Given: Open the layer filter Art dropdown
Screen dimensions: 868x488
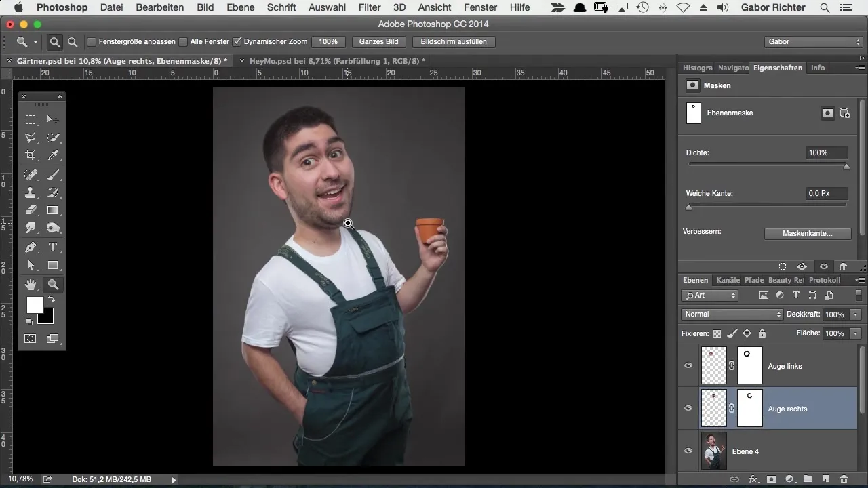Looking at the screenshot, I should pyautogui.click(x=709, y=296).
